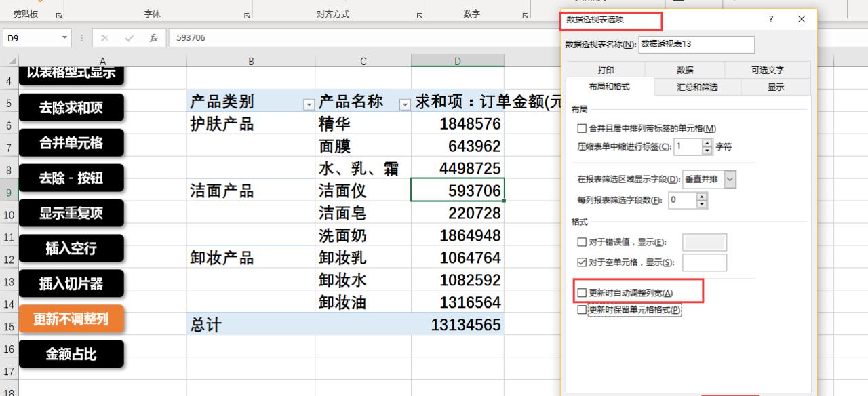Expand the Name Box dropdown
This screenshot has width=868, height=396.
pos(65,38)
